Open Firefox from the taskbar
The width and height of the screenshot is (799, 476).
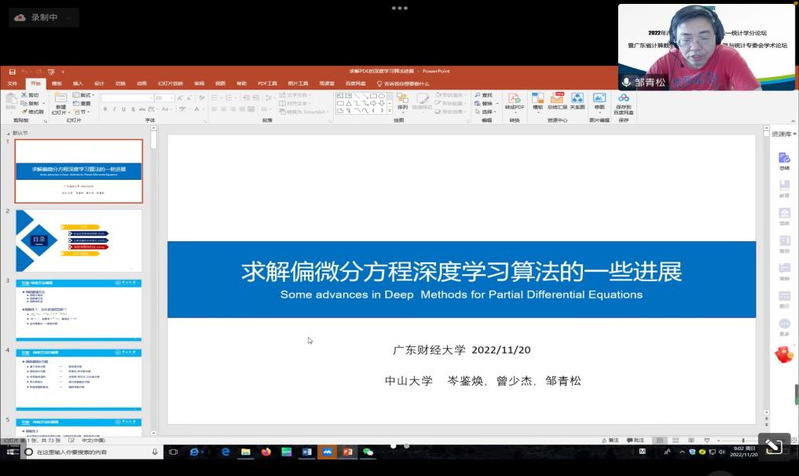coord(266,452)
